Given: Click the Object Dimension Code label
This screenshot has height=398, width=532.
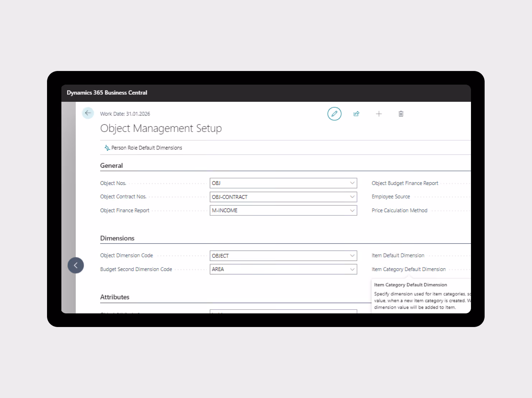Looking at the screenshot, I should (x=126, y=256).
